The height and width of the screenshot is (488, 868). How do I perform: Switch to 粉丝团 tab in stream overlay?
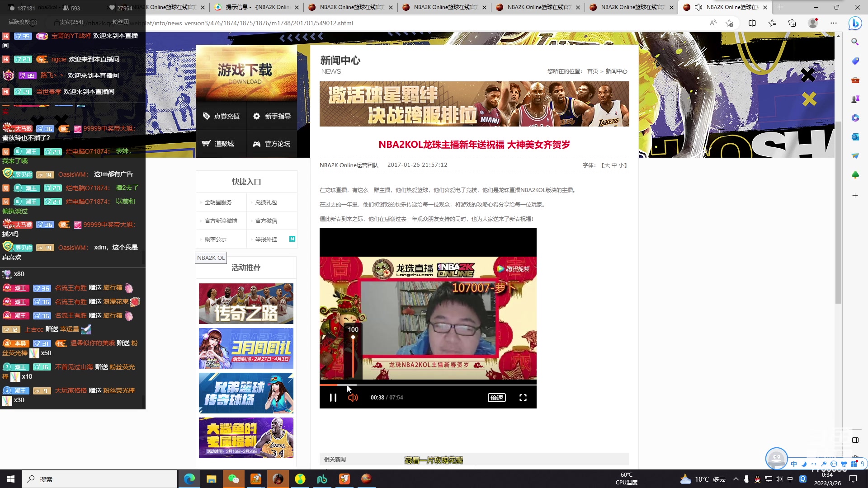pos(121,22)
